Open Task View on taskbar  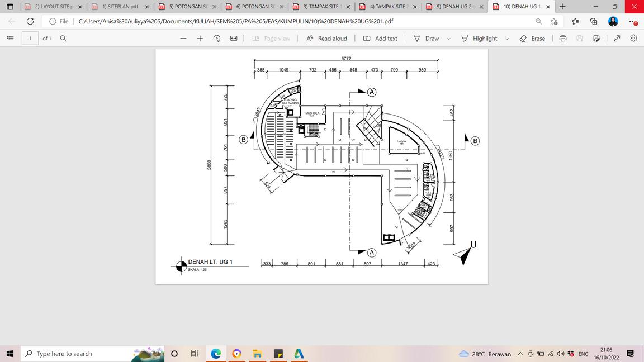click(x=195, y=354)
